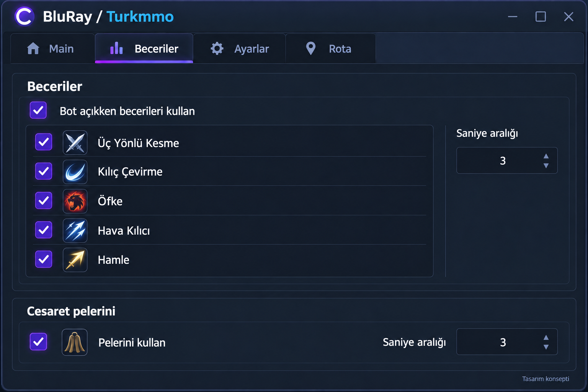This screenshot has height=392, width=588.
Task: Click the Turkmmo title text
Action: point(140,16)
